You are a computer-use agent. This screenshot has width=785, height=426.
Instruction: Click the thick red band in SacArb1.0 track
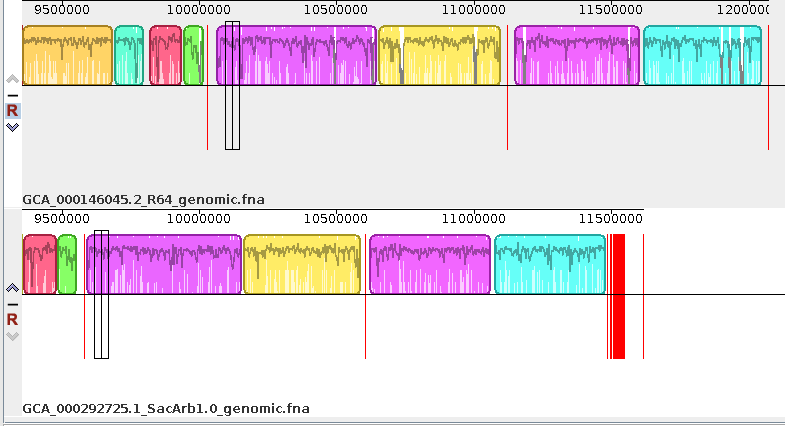tap(618, 296)
